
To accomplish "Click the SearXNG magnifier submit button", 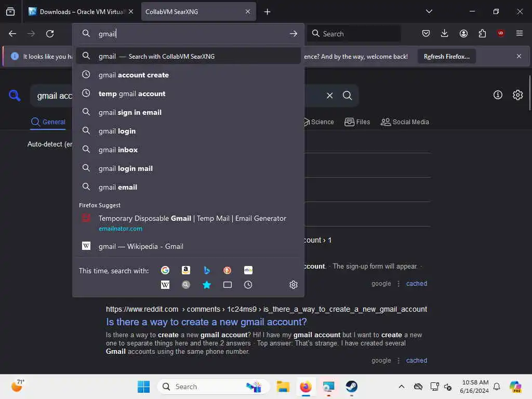I will (347, 96).
